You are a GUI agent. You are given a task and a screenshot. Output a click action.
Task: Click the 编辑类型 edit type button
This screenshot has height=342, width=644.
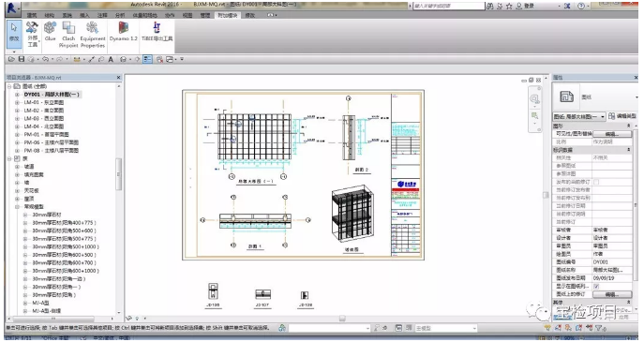(x=622, y=116)
